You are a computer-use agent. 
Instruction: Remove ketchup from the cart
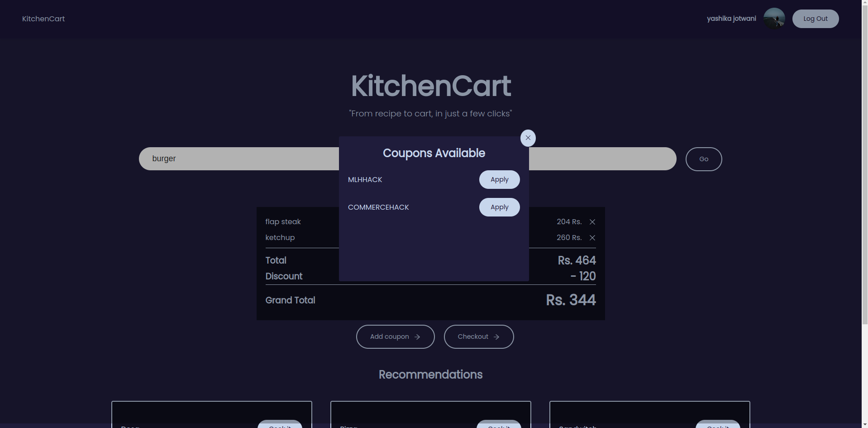tap(592, 237)
